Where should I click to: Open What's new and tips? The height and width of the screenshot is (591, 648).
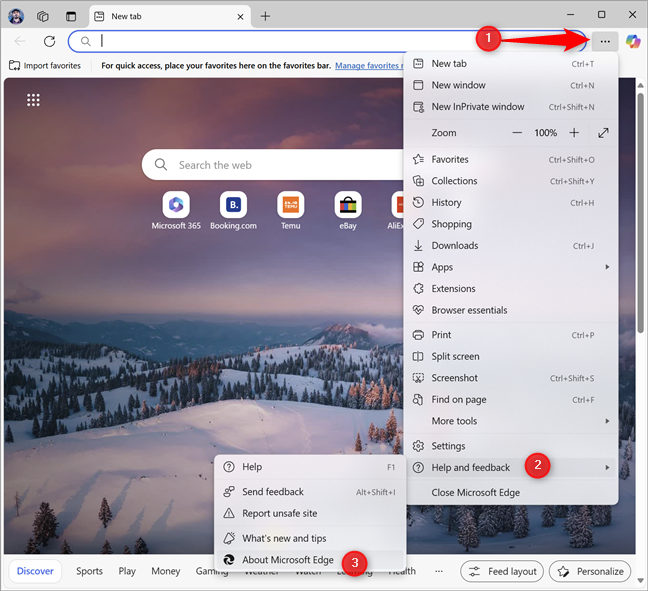coord(310,538)
